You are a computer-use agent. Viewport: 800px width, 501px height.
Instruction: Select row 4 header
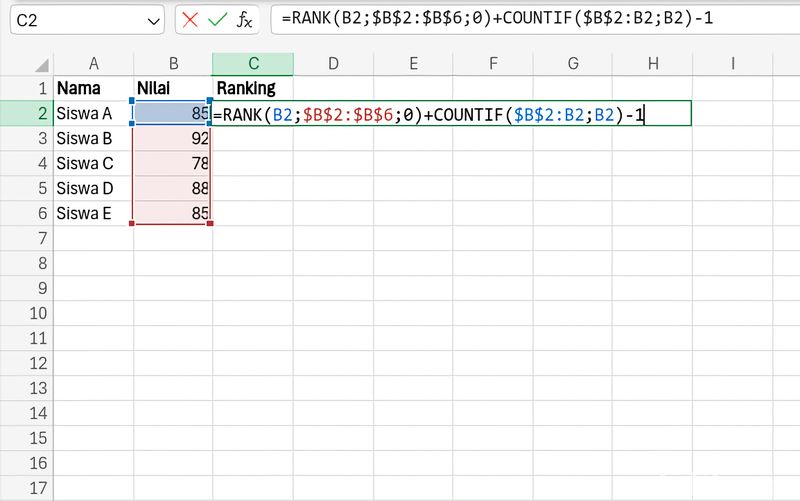[x=27, y=163]
